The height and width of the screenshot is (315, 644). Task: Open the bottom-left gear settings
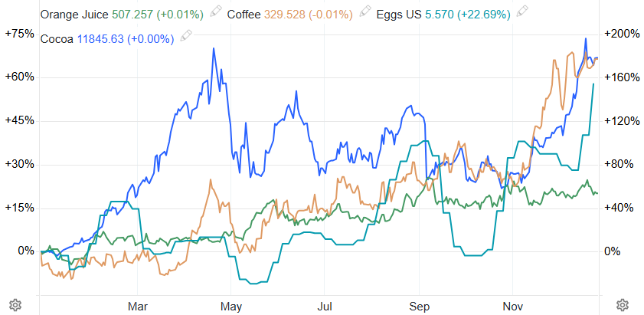[x=12, y=304]
